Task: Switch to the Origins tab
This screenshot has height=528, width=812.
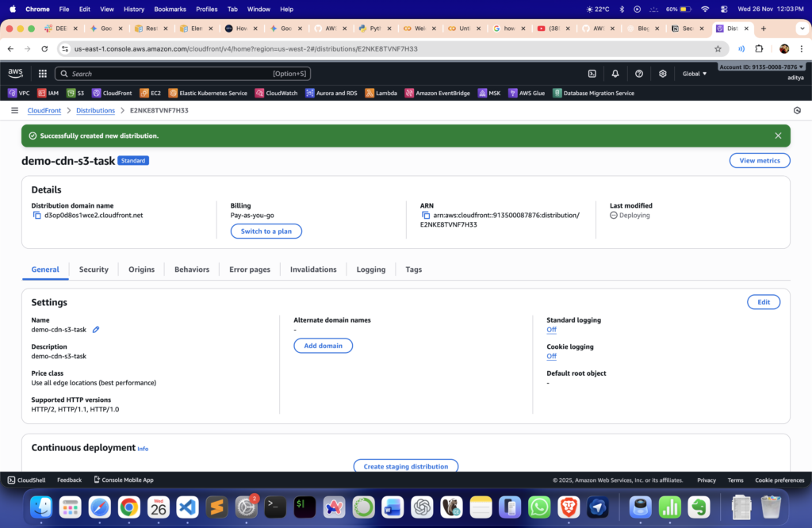Action: [x=141, y=270]
